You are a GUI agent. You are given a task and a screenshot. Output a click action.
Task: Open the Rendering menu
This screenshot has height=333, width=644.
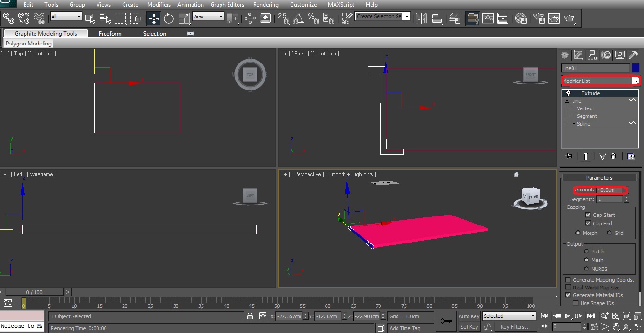[266, 5]
